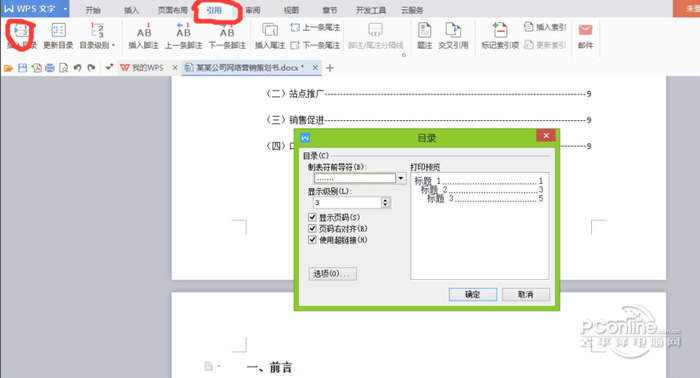
Task: Switch to the 插入 (Insert) ribbon tab
Action: point(131,10)
